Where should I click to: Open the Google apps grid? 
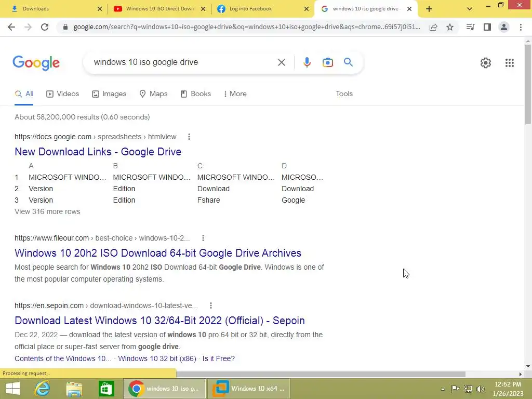click(509, 63)
